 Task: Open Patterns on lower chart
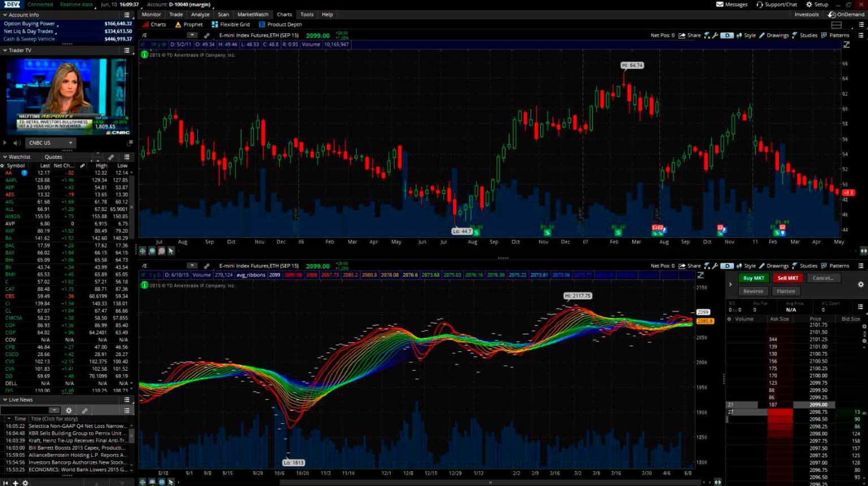[x=835, y=266]
